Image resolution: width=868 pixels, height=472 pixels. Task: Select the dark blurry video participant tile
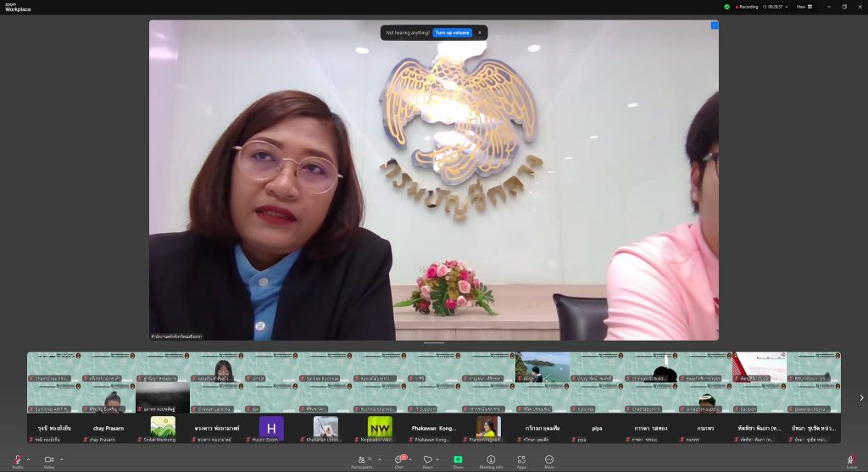pyautogui.click(x=163, y=397)
